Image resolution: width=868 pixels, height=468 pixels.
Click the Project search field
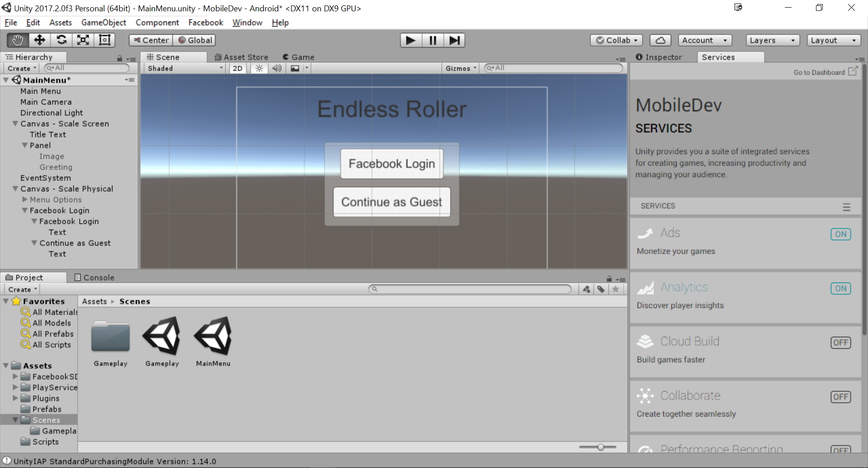[470, 289]
